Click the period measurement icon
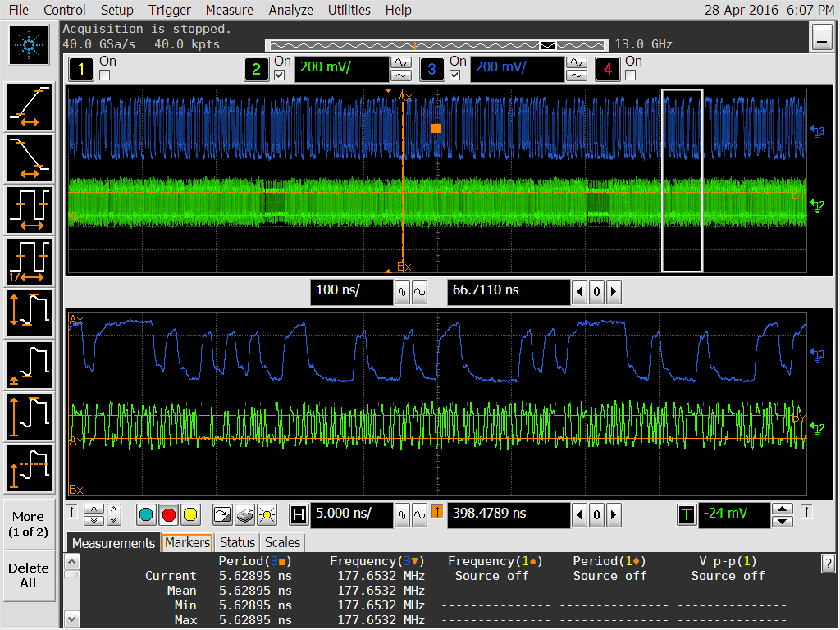 pyautogui.click(x=30, y=210)
